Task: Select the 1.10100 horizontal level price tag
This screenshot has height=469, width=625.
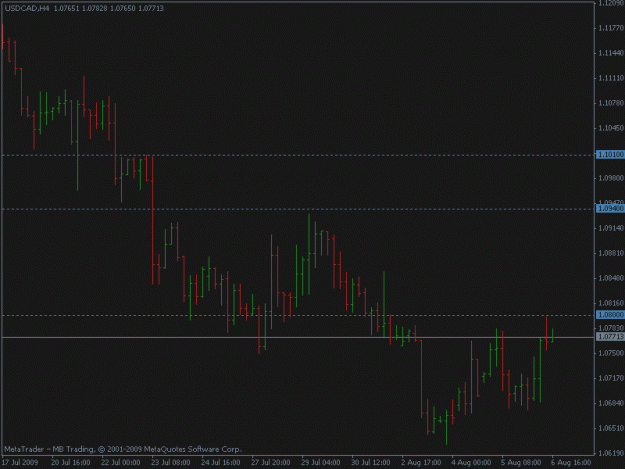Action: click(x=610, y=154)
